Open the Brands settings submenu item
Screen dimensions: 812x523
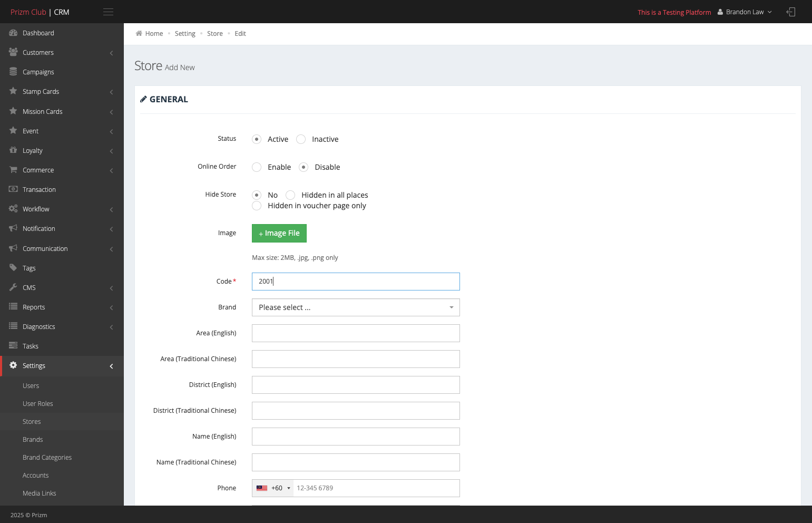(x=33, y=439)
